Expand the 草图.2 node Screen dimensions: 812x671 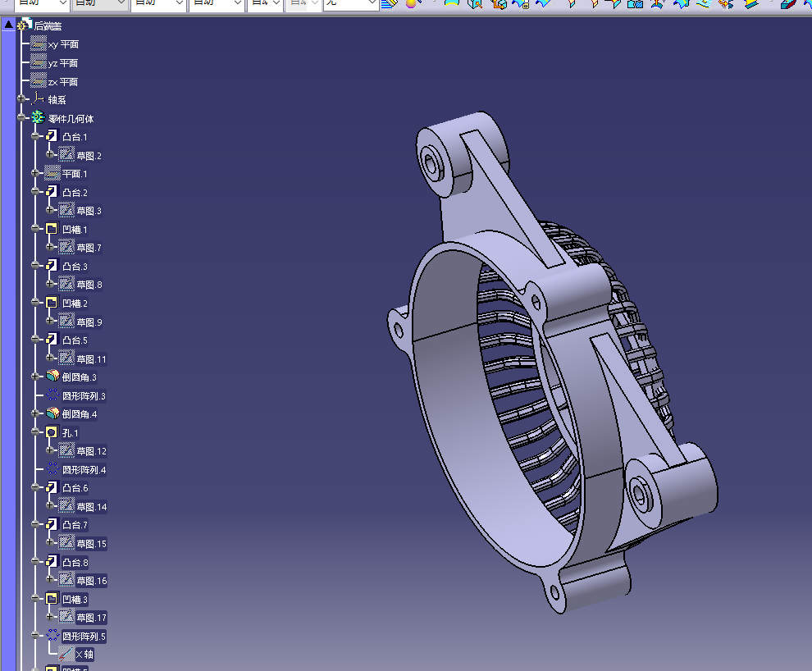click(50, 154)
